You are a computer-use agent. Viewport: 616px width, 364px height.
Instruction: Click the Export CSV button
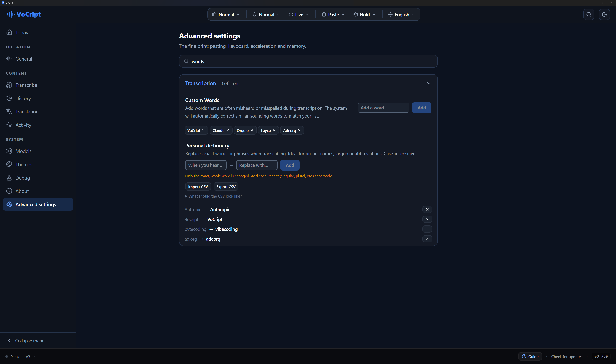[x=226, y=187]
